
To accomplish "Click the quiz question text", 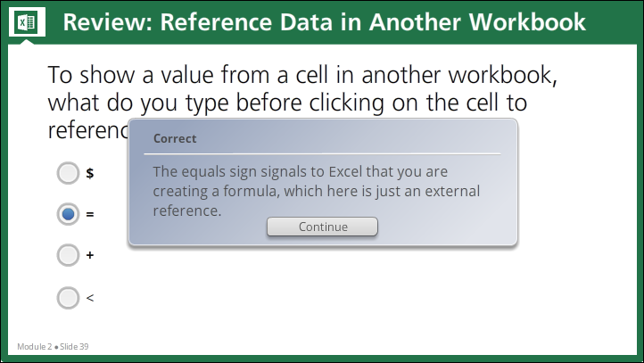I will [x=302, y=103].
